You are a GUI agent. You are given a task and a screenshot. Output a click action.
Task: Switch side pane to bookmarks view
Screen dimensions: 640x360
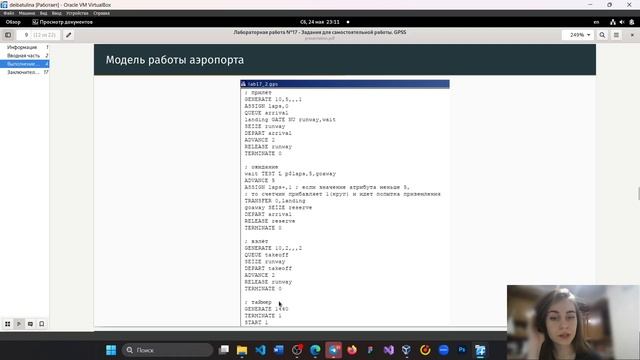(x=42, y=324)
